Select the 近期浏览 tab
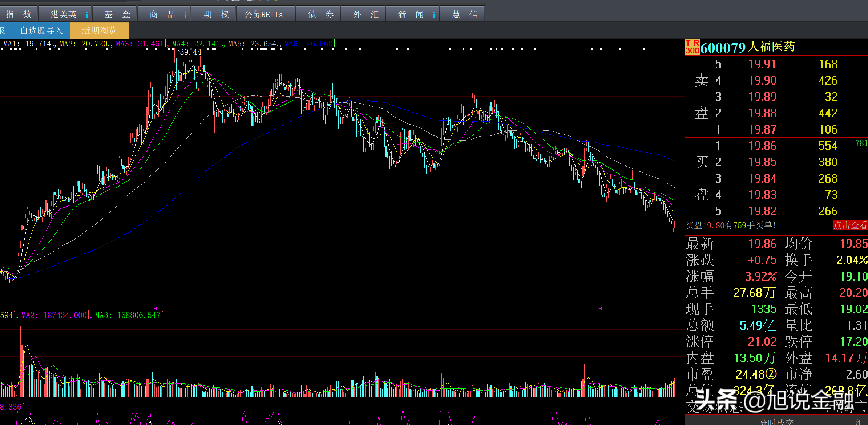Image resolution: width=868 pixels, height=425 pixels. tap(99, 30)
